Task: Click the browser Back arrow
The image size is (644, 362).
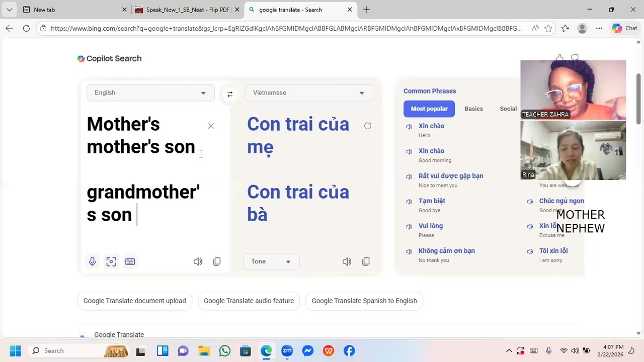Action: (10, 28)
